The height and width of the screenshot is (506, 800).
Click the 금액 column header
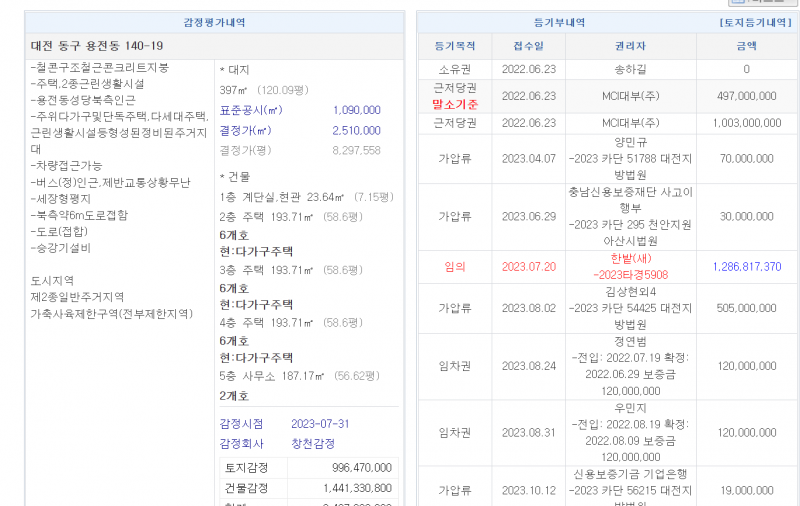coord(746,46)
